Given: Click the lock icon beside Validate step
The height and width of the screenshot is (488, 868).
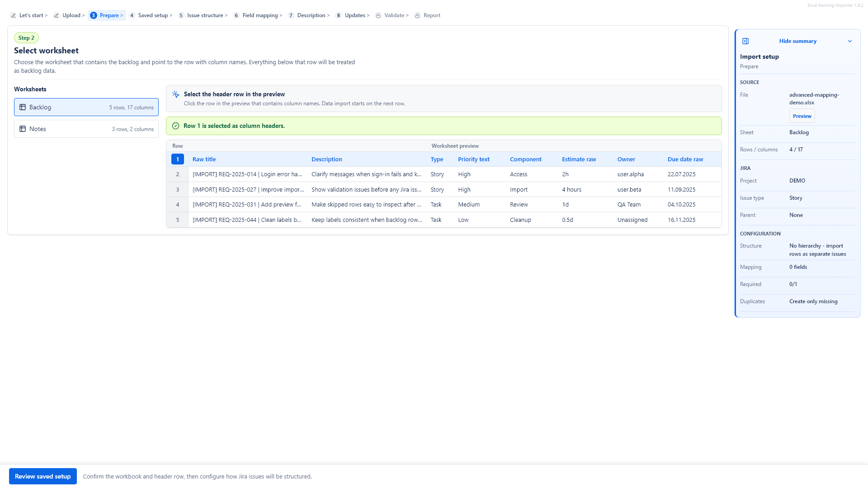Looking at the screenshot, I should 378,15.
